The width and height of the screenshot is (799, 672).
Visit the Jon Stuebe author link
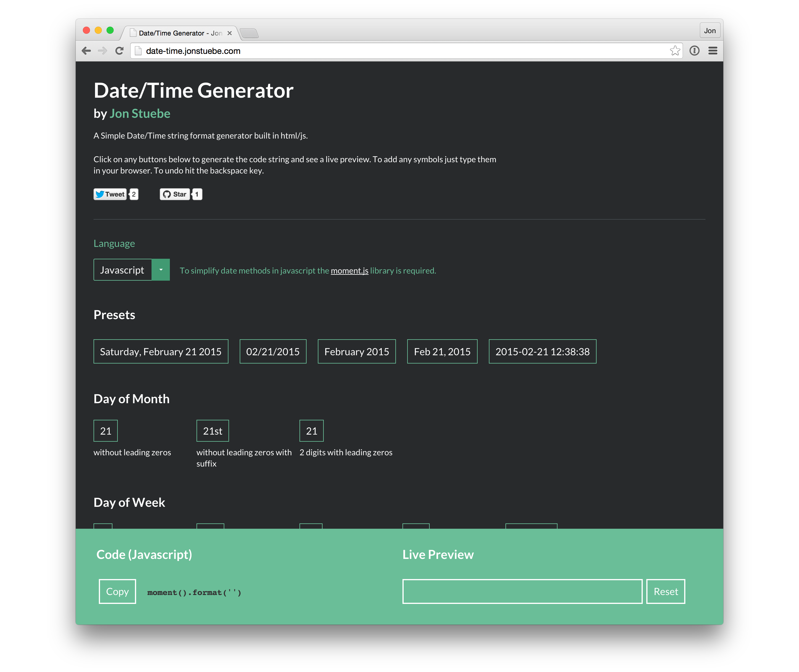coord(140,113)
